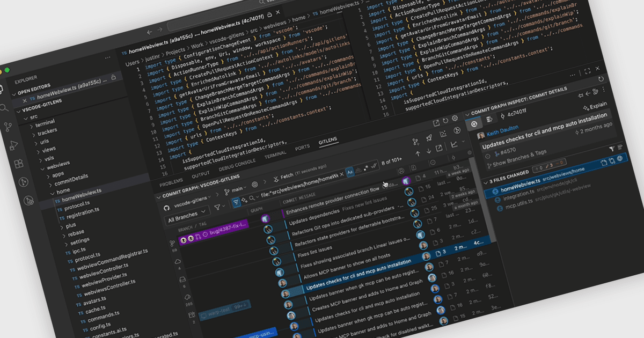Toggle Match All option in commit search
Image resolution: width=644 pixels, height=338 pixels.
click(x=374, y=166)
